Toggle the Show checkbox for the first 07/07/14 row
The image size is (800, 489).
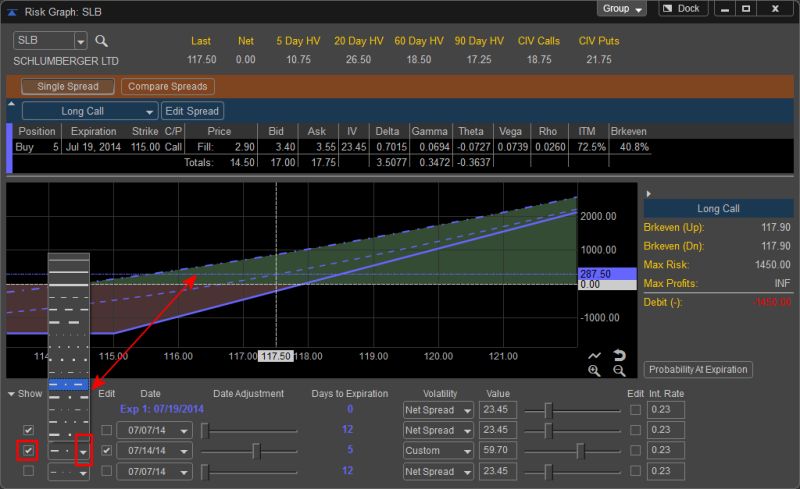tap(29, 430)
